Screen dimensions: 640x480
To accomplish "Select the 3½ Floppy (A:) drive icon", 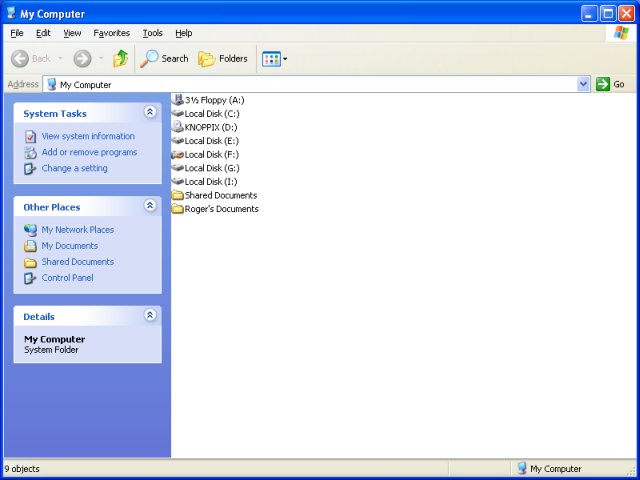I will (178, 100).
